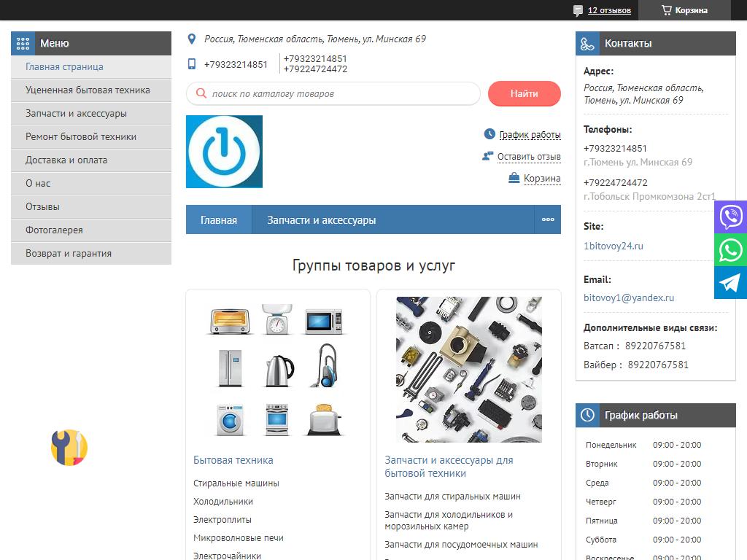Open Доставка и оплата menu item

coord(66,160)
